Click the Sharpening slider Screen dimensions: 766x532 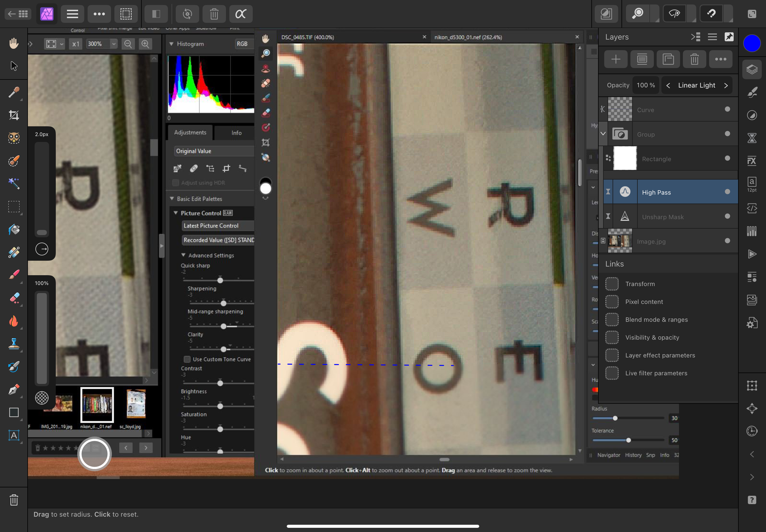(222, 303)
